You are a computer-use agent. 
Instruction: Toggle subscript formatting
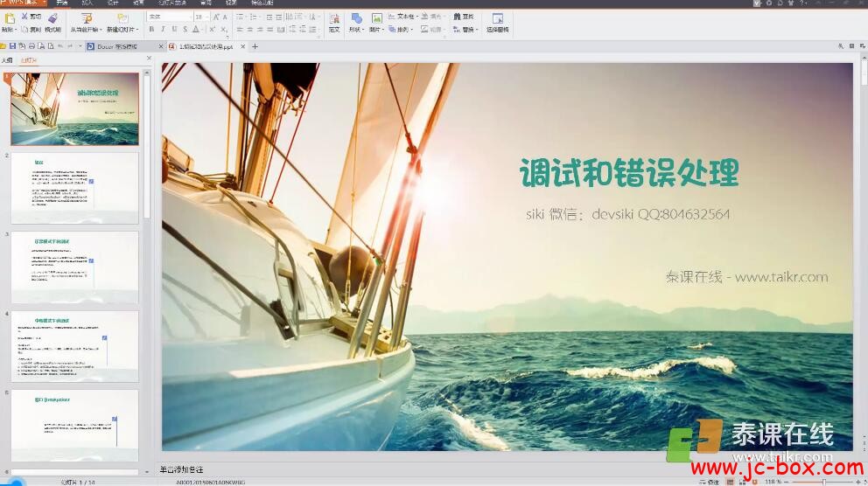point(224,30)
